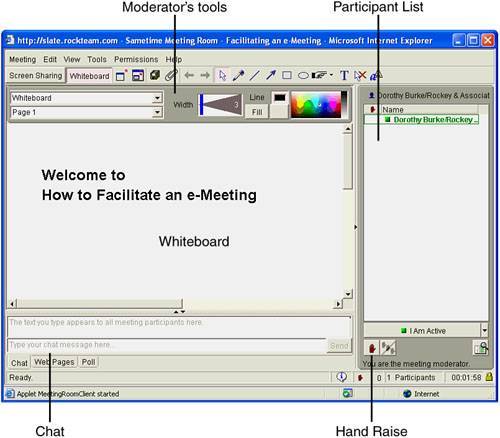Open the Page 1 dropdown
Screen dimensions: 500x438
(x=157, y=112)
